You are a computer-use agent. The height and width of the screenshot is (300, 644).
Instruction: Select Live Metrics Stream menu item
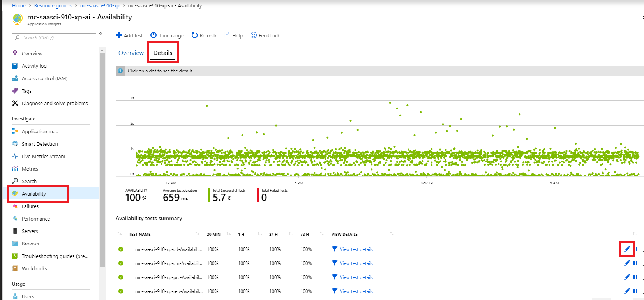pos(43,156)
